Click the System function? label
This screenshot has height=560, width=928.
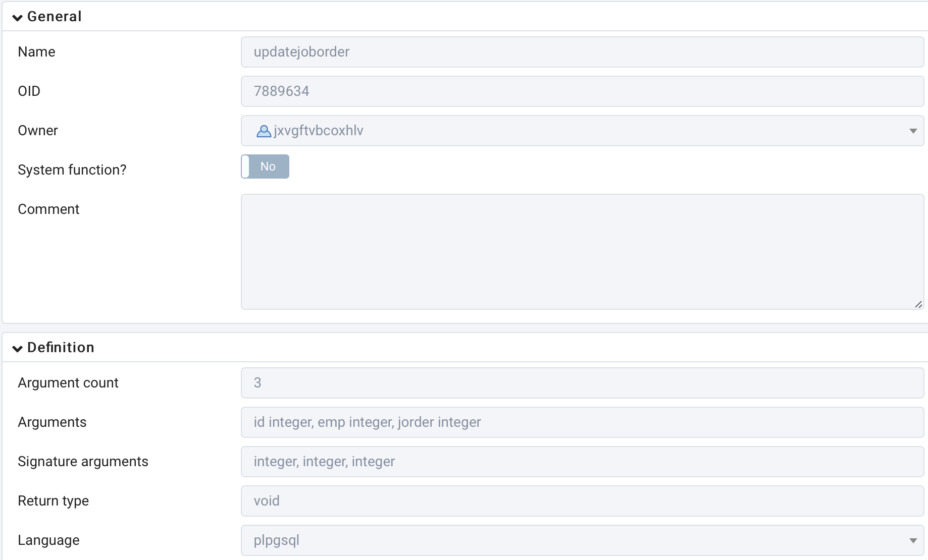pos(72,170)
